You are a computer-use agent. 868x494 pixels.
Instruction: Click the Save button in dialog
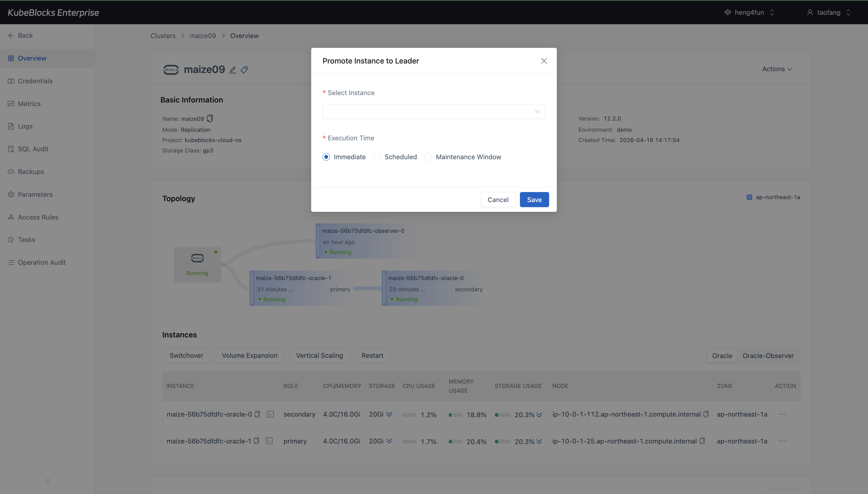coord(534,199)
